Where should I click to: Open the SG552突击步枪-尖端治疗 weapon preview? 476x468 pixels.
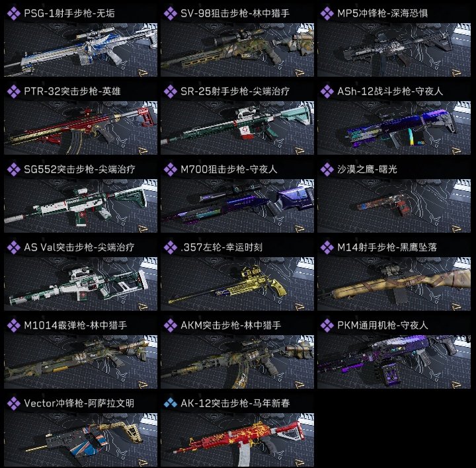pyautogui.click(x=81, y=206)
